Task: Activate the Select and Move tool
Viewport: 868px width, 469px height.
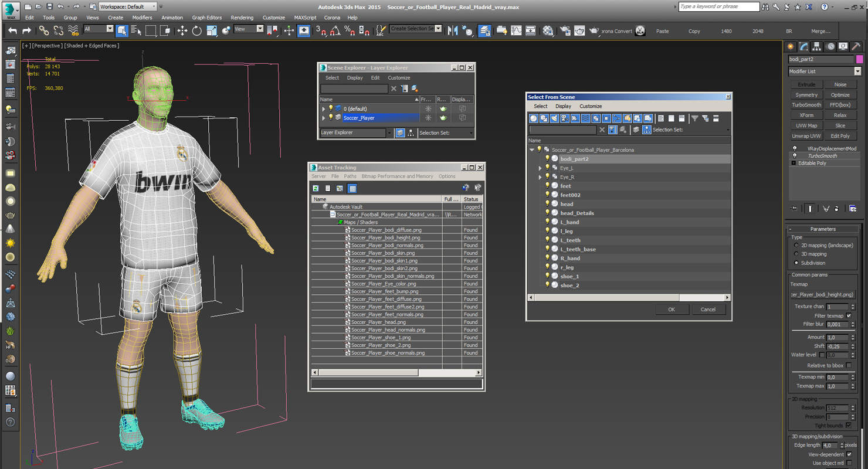Action: click(182, 30)
